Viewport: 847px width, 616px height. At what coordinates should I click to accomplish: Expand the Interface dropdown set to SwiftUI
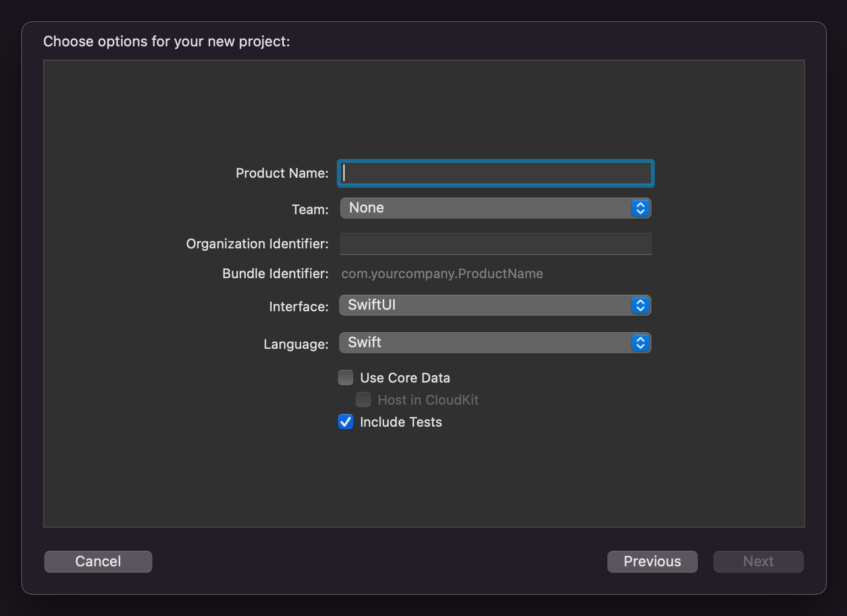click(x=486, y=305)
